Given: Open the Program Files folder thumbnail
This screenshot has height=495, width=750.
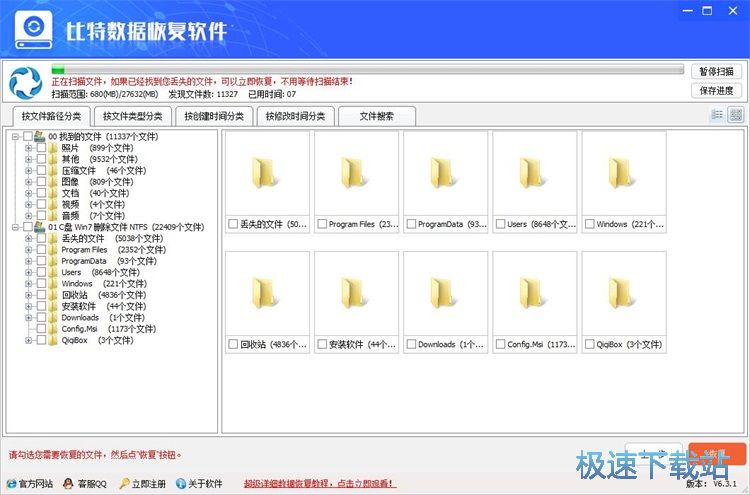Looking at the screenshot, I should point(354,174).
